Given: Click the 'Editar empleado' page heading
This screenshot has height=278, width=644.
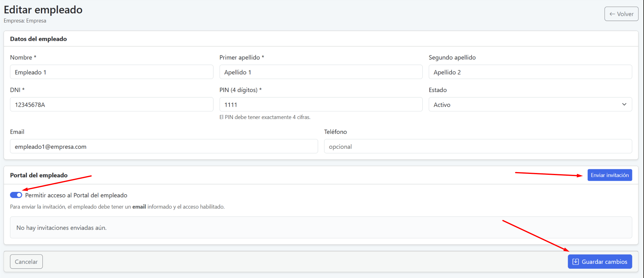Looking at the screenshot, I should click(x=43, y=10).
